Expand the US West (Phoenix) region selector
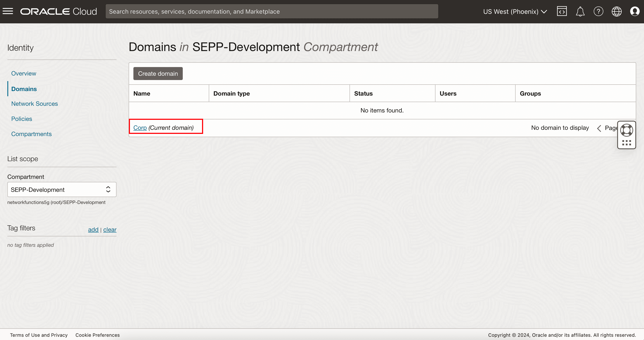644x340 pixels. coord(515,11)
